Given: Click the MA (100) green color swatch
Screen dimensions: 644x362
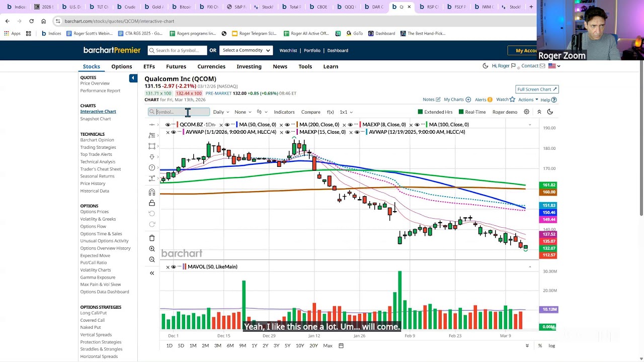Looking at the screenshot, I should click(x=427, y=125).
